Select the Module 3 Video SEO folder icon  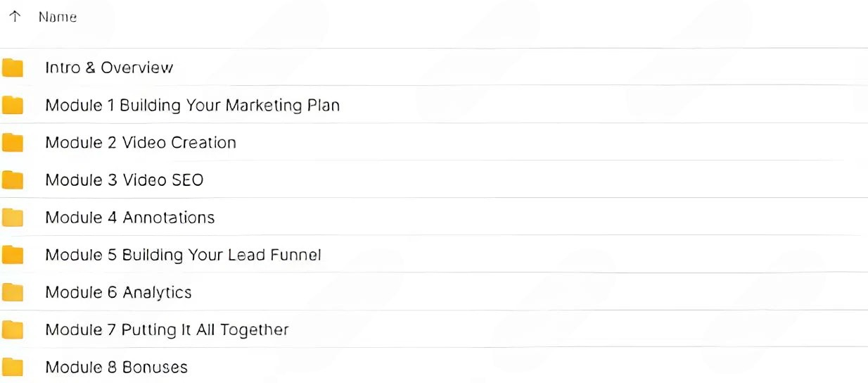tap(13, 180)
